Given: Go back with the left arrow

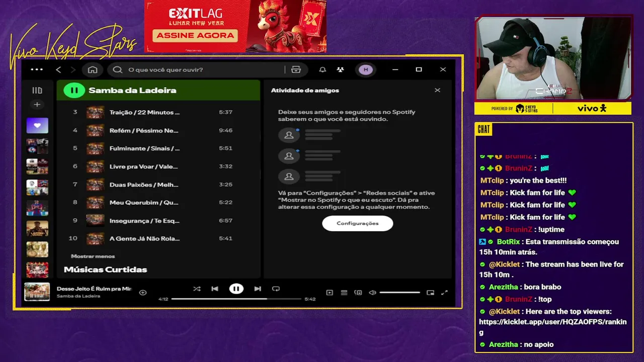Looking at the screenshot, I should (x=58, y=69).
